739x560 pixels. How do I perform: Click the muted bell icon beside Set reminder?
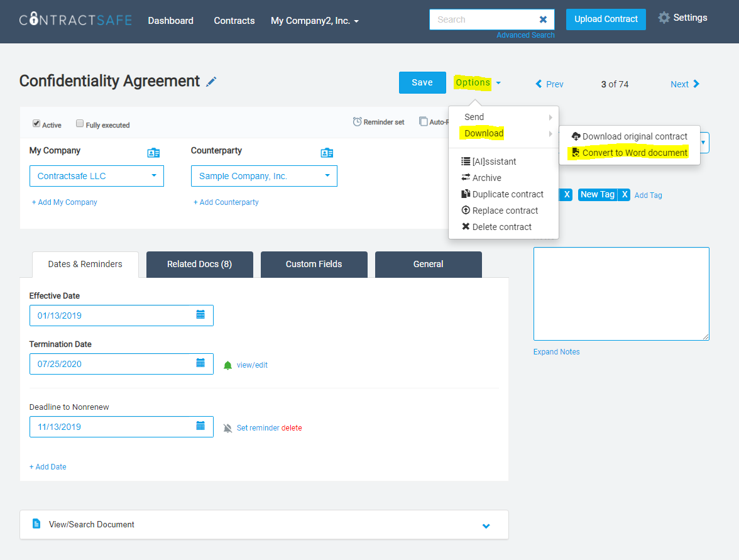point(227,428)
